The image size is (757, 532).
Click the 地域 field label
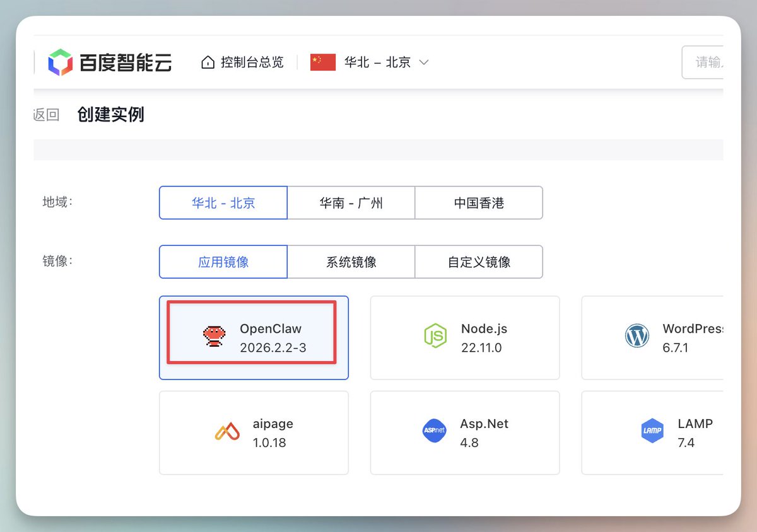[x=57, y=202]
